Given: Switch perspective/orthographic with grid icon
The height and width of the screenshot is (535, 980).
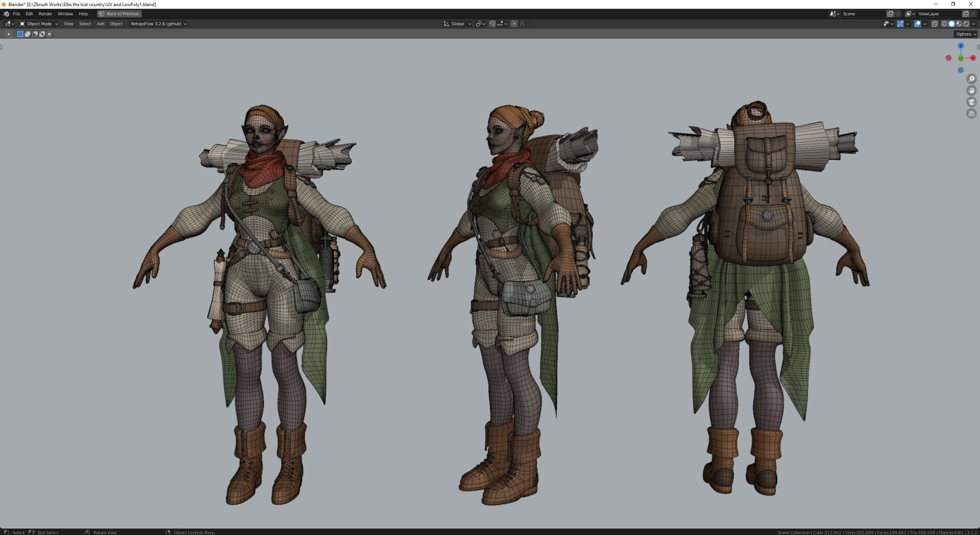Looking at the screenshot, I should [971, 114].
